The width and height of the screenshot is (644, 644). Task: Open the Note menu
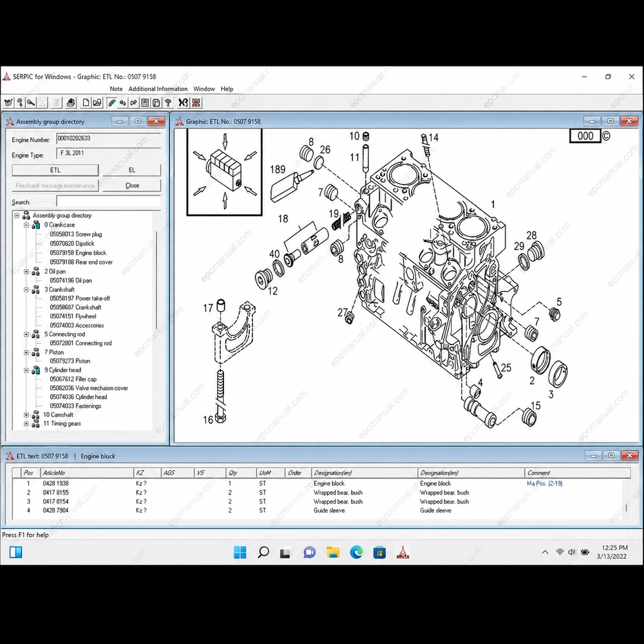116,89
